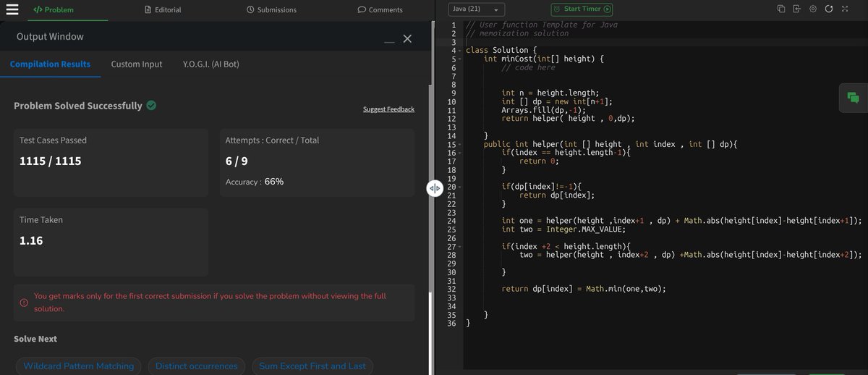Copy code using the copy icon

coord(781,9)
